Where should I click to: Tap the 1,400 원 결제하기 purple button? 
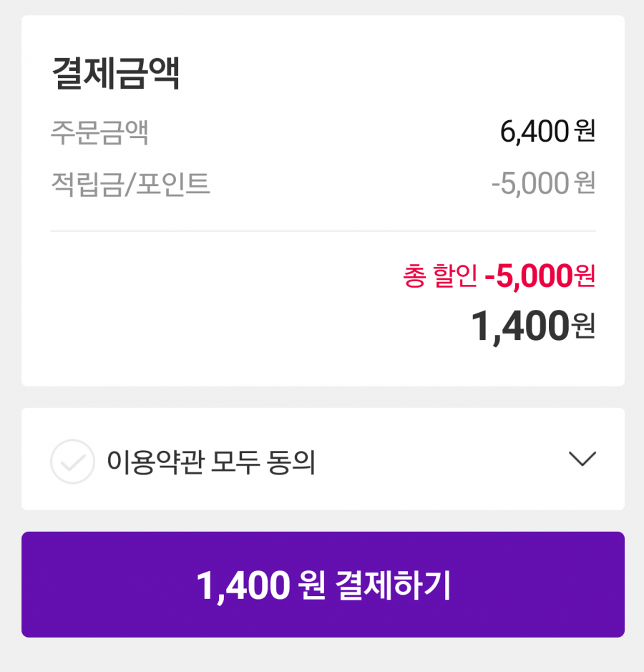pos(323,585)
